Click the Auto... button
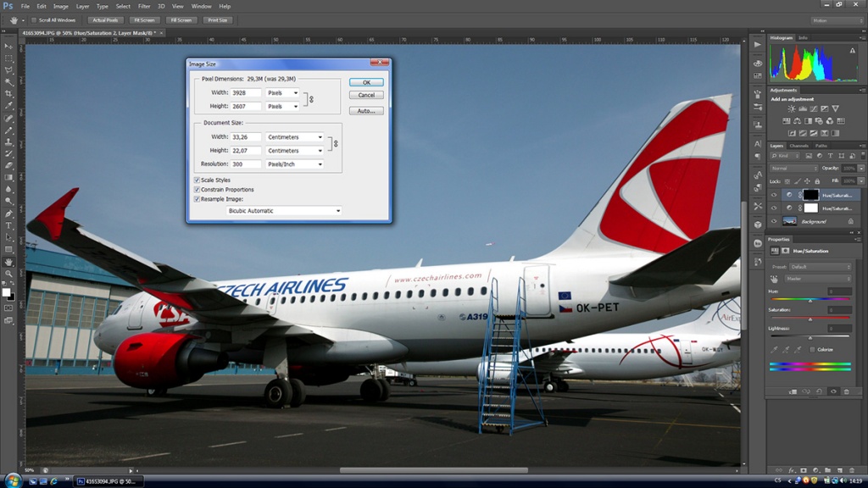The width and height of the screenshot is (868, 488). [366, 111]
